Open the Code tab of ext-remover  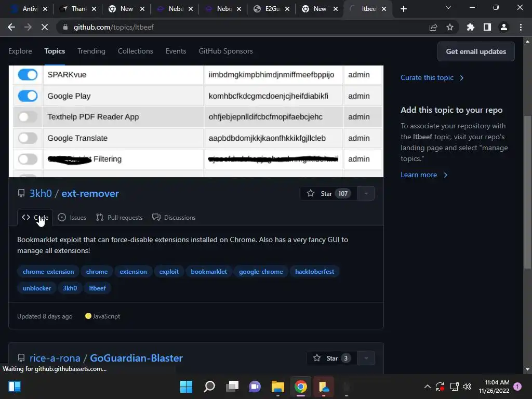pyautogui.click(x=35, y=218)
